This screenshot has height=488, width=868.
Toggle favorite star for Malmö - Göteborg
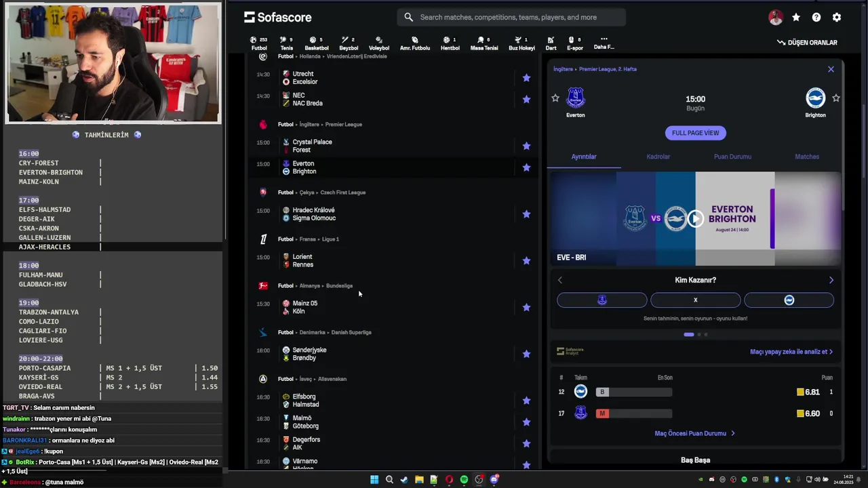point(526,422)
